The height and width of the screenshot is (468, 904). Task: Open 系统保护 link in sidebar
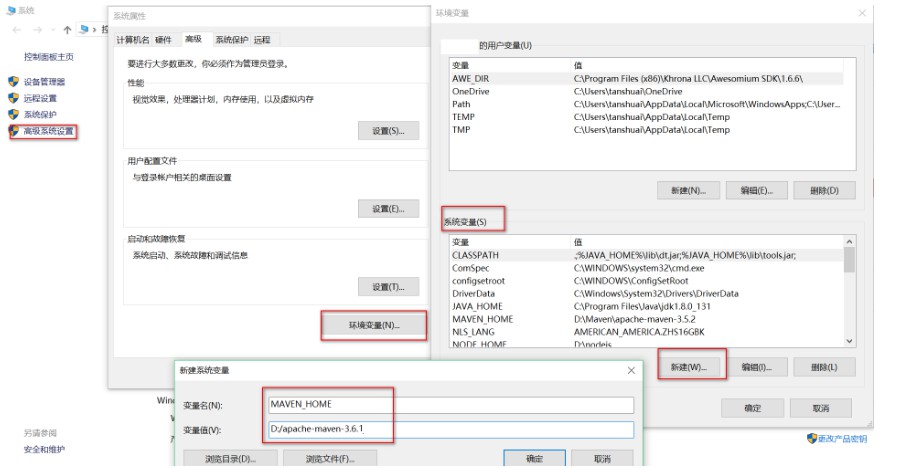pos(40,114)
